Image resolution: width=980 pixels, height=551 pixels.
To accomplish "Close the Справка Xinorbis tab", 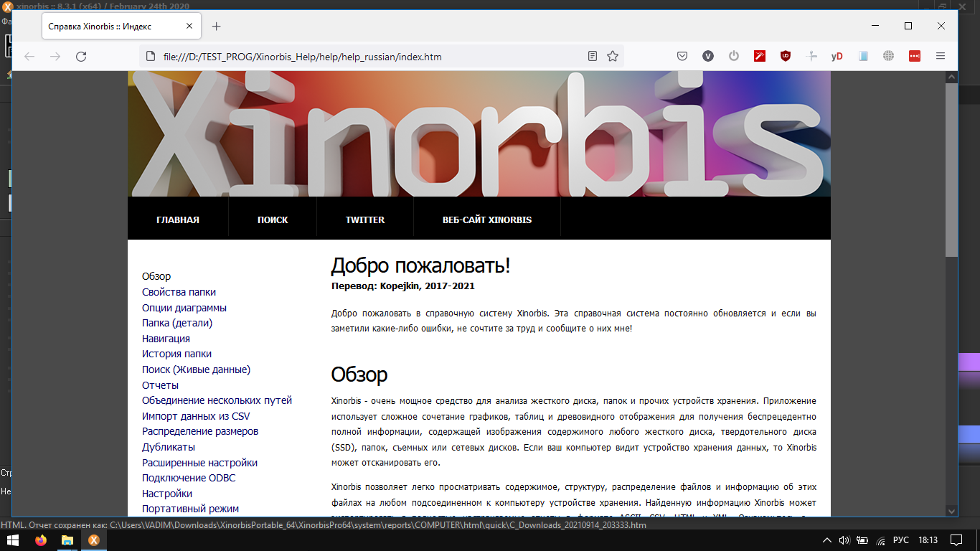I will pyautogui.click(x=189, y=27).
